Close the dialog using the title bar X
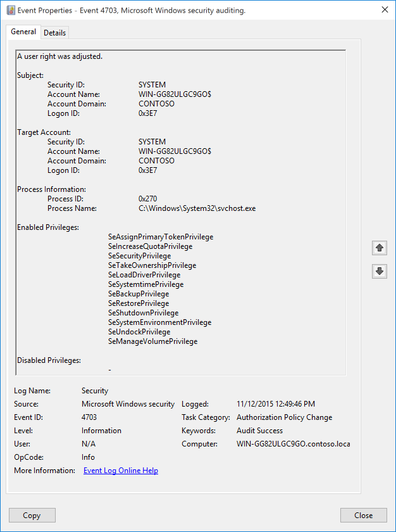 (x=385, y=10)
